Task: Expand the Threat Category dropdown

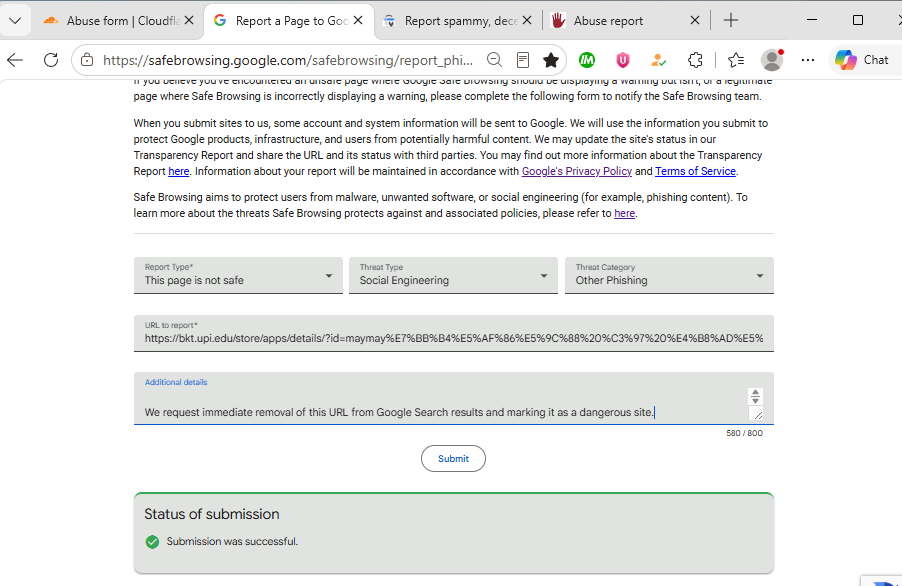Action: point(669,275)
